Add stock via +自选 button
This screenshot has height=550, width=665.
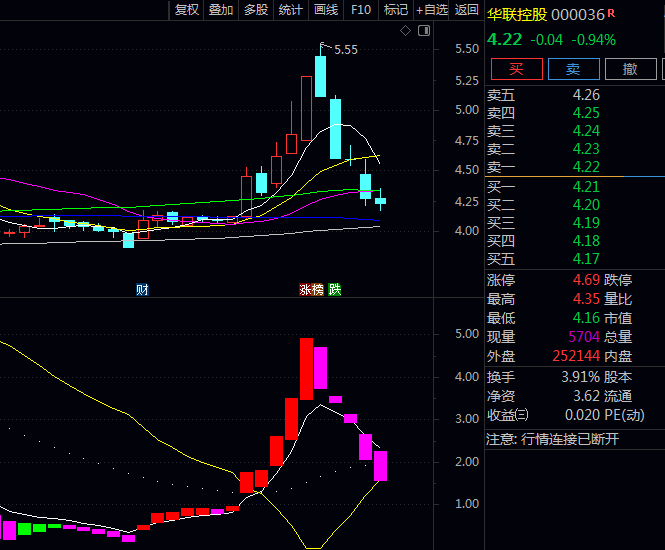[431, 10]
